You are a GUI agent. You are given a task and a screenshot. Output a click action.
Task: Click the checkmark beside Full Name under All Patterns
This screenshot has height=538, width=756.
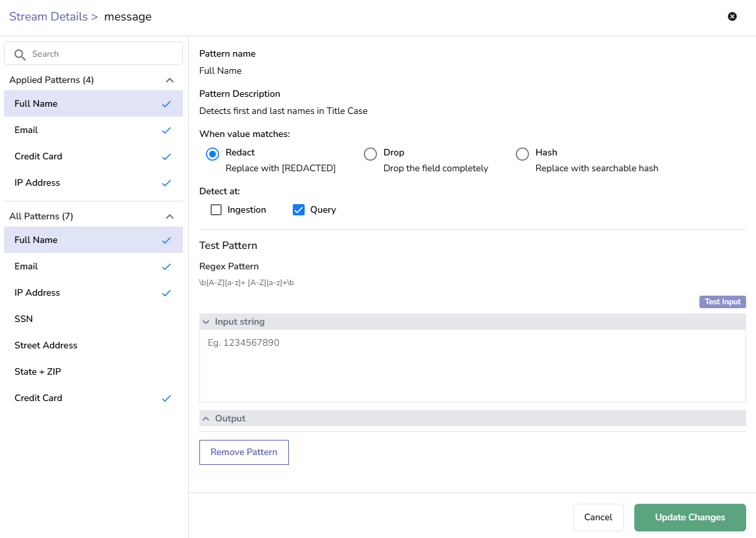[166, 240]
